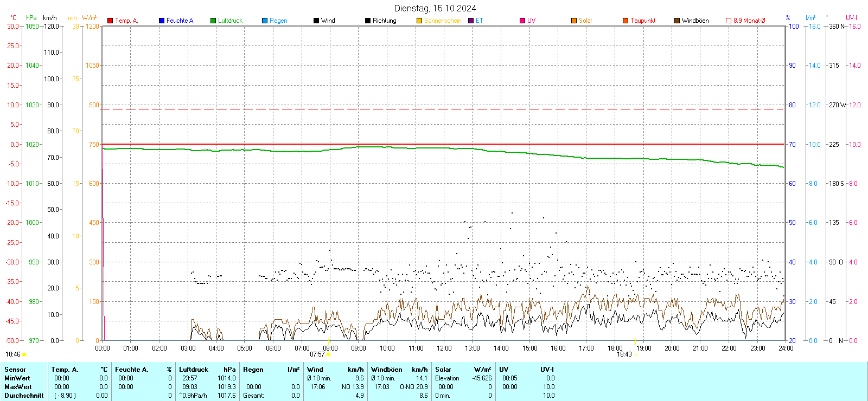
Task: Click the orange Solar legend square
Action: [x=574, y=21]
